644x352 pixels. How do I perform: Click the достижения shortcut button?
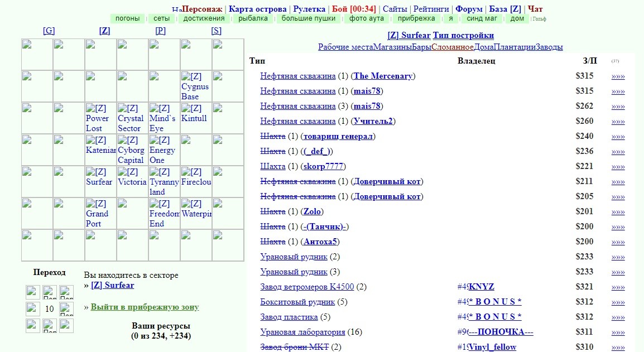tap(204, 18)
